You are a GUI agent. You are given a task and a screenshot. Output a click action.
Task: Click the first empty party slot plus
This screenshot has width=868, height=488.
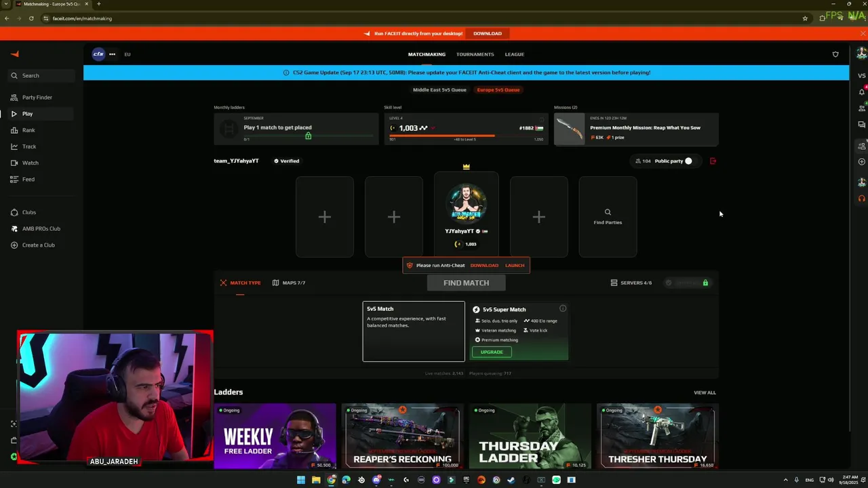pos(325,217)
